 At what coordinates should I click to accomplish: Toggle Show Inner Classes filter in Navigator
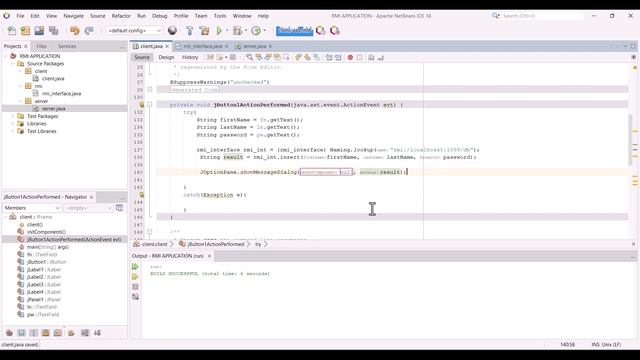pyautogui.click(x=58, y=333)
